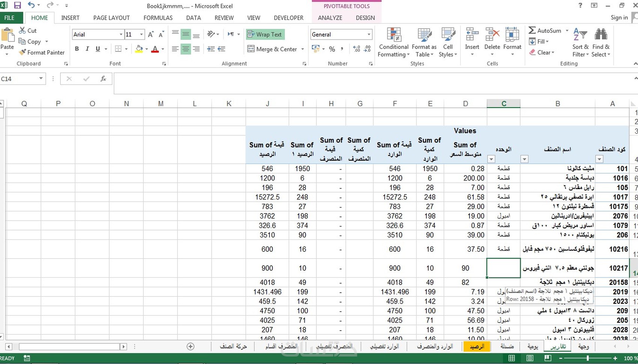638x364 pixels.
Task: Toggle Italic formatting
Action: tap(87, 49)
